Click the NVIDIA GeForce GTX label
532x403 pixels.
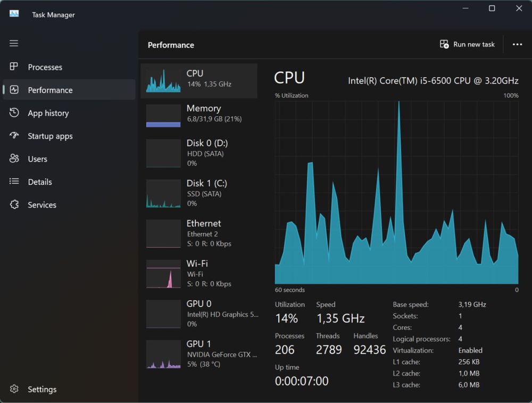coord(222,355)
